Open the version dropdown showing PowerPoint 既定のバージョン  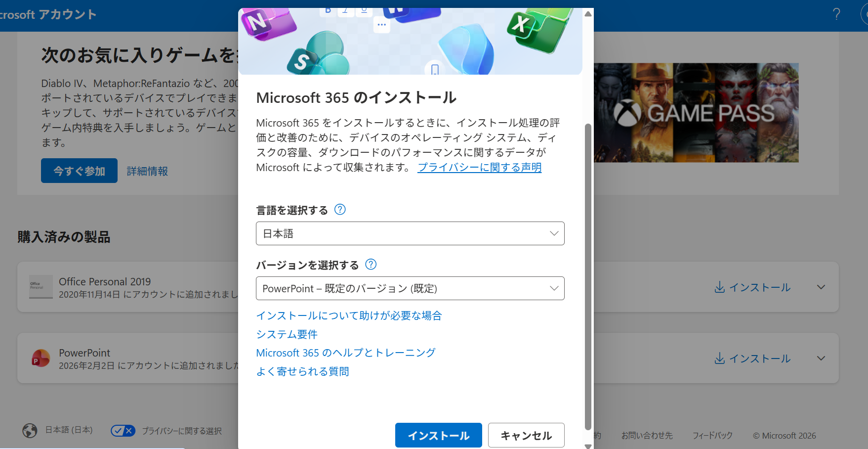[x=410, y=288]
